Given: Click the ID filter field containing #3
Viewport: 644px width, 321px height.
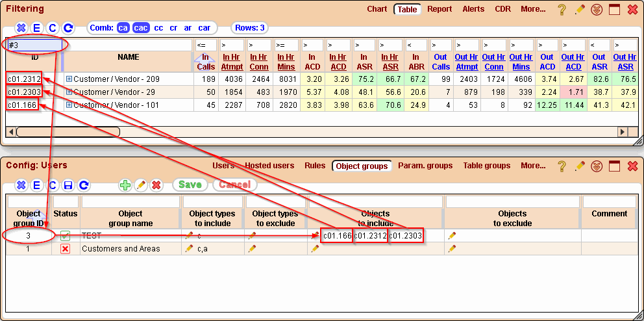Looking at the screenshot, I should point(34,45).
